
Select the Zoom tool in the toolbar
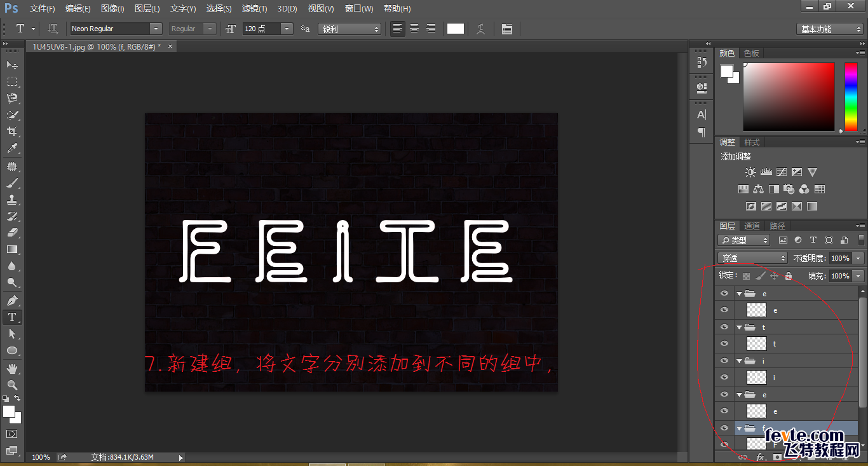coord(12,383)
